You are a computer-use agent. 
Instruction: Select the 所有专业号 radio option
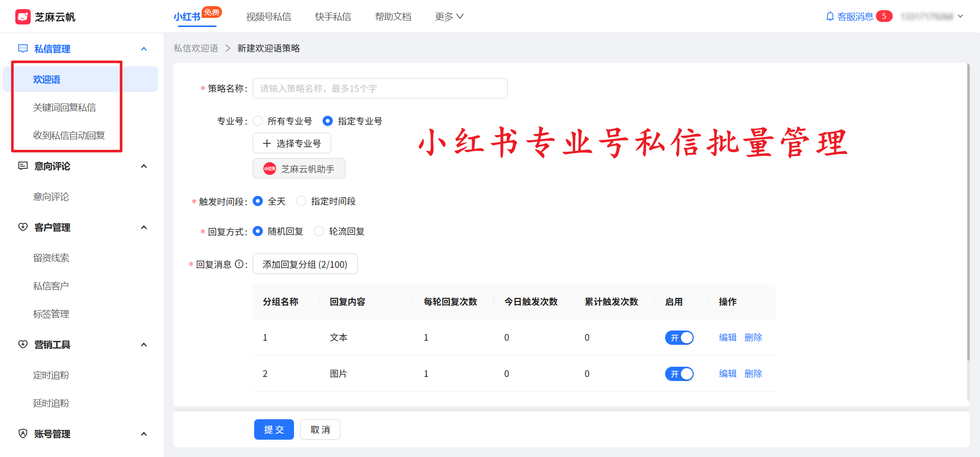pyautogui.click(x=258, y=121)
